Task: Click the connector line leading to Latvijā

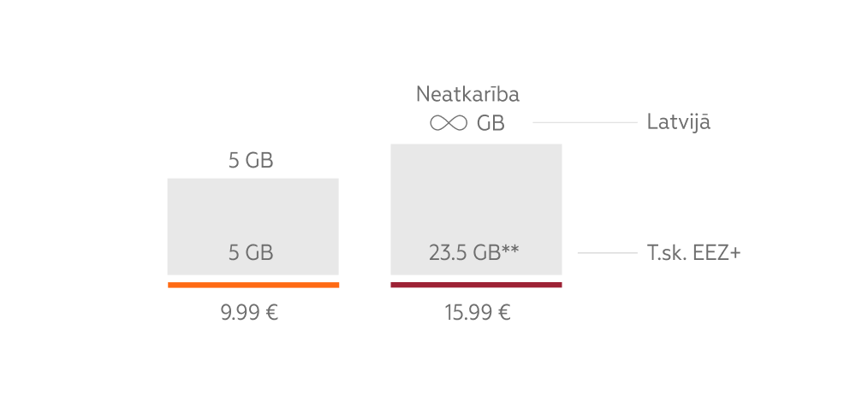Action: (585, 122)
